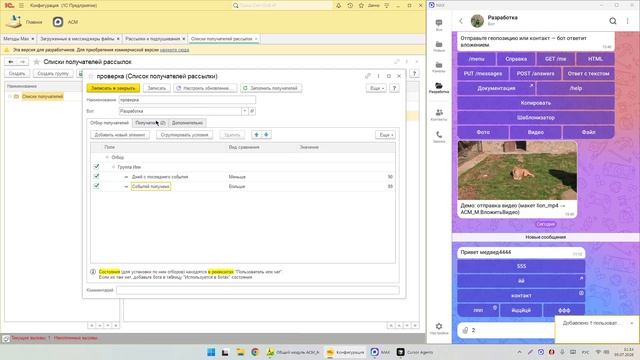Open Еще dropdown in filter toolbar

(x=385, y=135)
